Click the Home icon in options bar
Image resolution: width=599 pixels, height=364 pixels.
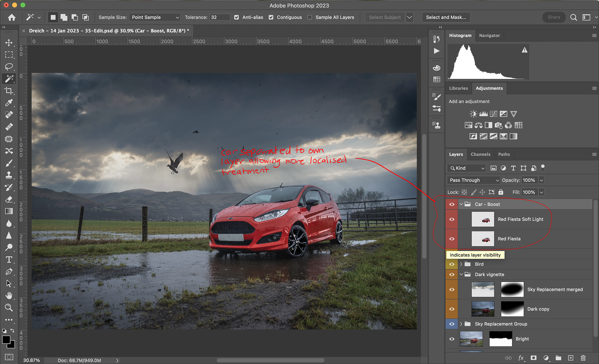coord(12,17)
